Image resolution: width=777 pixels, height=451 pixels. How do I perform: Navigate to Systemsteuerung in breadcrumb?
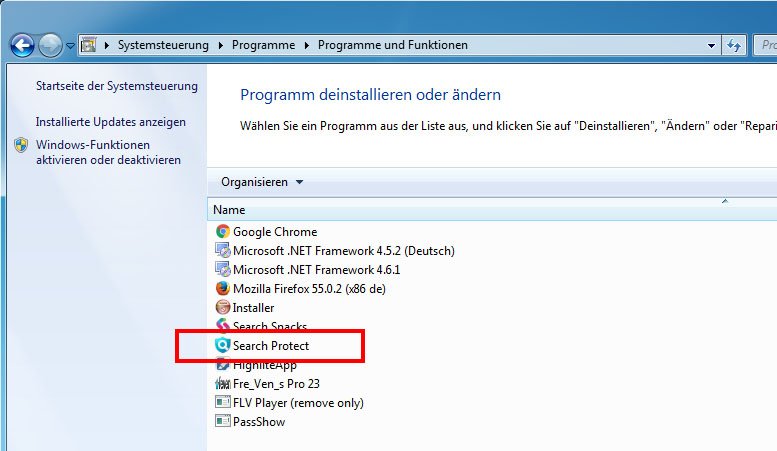click(163, 45)
